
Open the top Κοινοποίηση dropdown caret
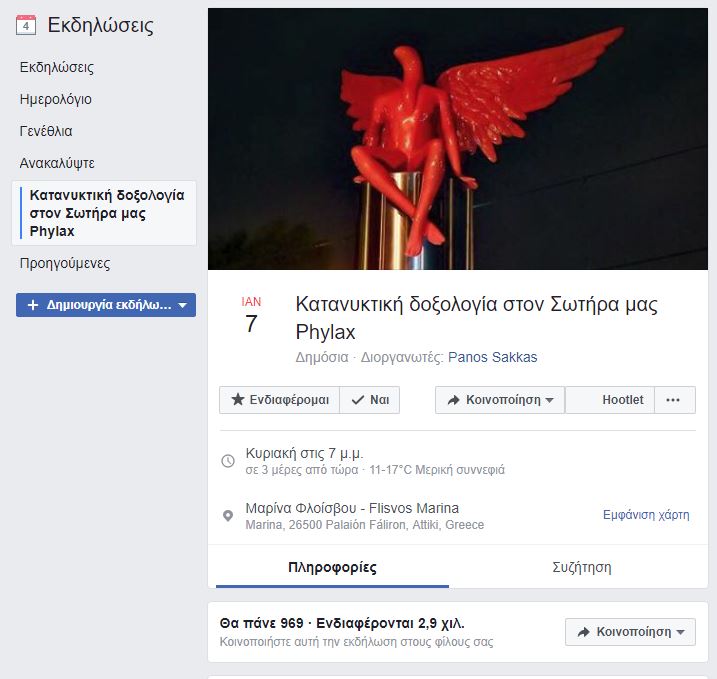click(x=550, y=401)
